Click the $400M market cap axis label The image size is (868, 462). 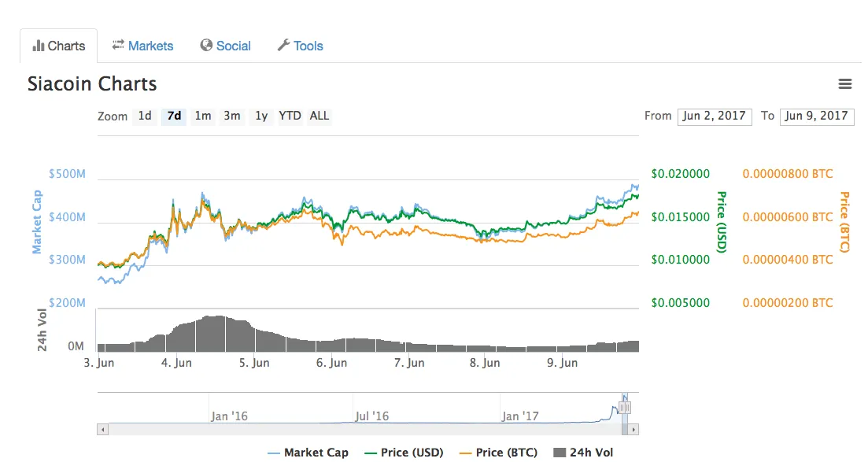67,217
